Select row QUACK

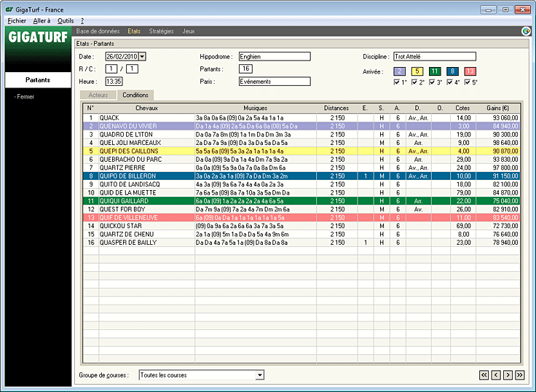pos(301,117)
